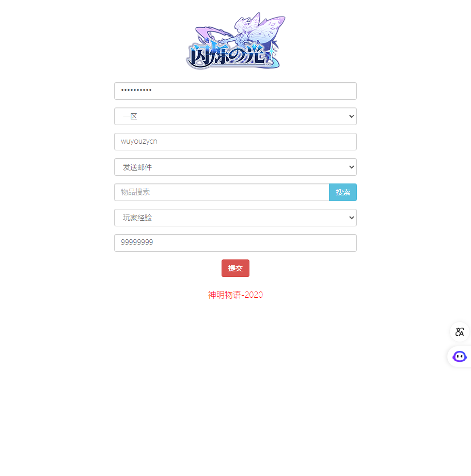Open the 玩家经验 item dropdown
471x476 pixels.
[235, 218]
